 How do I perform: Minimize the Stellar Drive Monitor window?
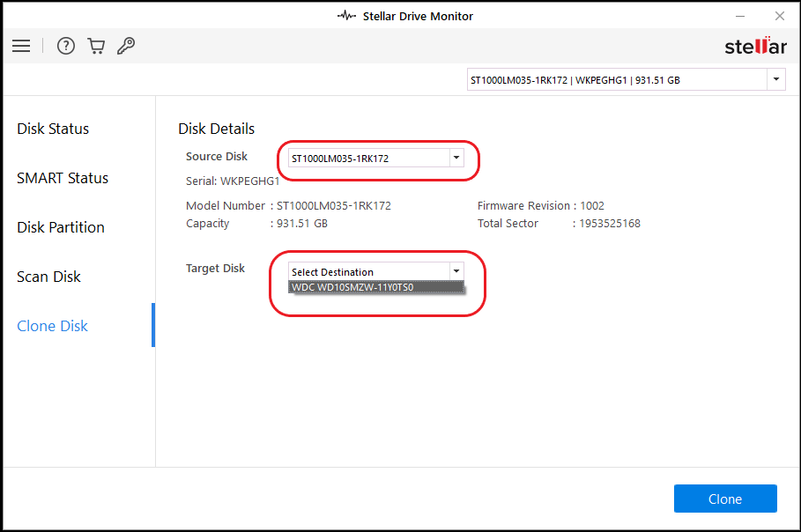739,17
